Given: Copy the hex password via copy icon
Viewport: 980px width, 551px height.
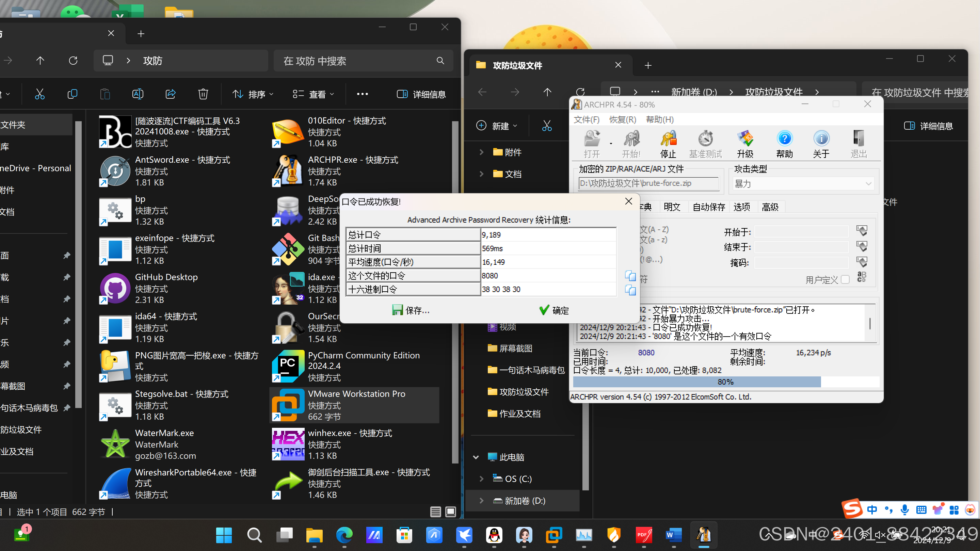Looking at the screenshot, I should tap(630, 290).
